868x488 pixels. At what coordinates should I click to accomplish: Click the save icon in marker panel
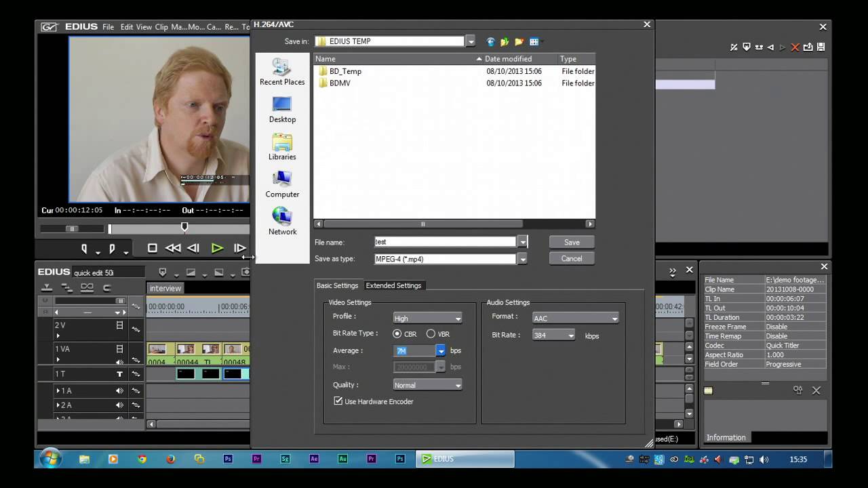(821, 47)
